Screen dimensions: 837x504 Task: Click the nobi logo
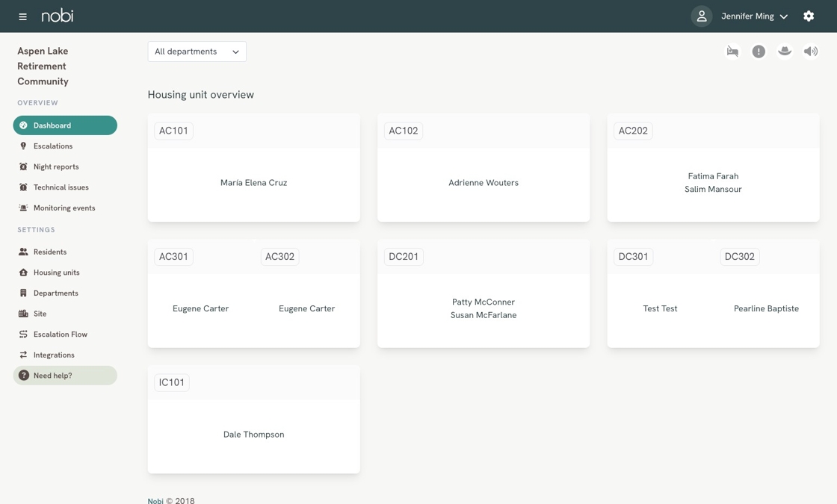coord(58,16)
